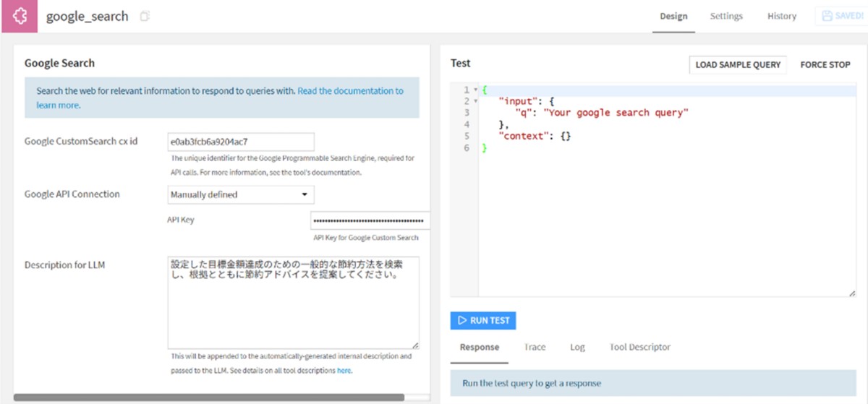Click the copy icon beside google_search title
This screenshot has width=868, height=404.
pos(145,16)
